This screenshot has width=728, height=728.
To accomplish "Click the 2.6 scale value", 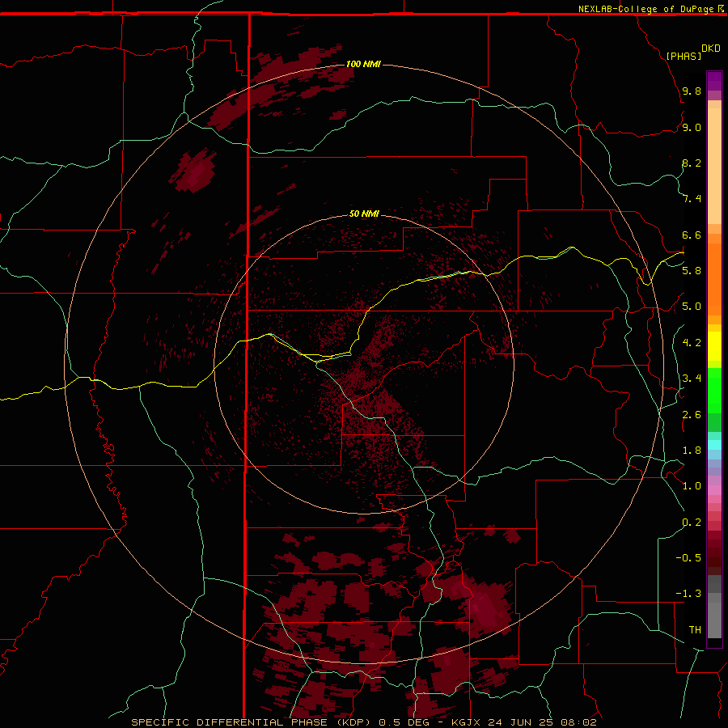I will tap(692, 415).
